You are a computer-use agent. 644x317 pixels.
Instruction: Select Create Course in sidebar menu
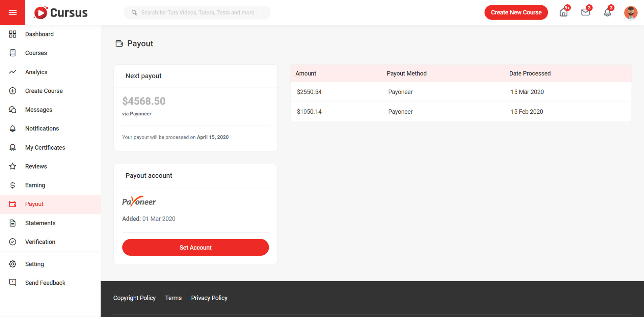(44, 91)
